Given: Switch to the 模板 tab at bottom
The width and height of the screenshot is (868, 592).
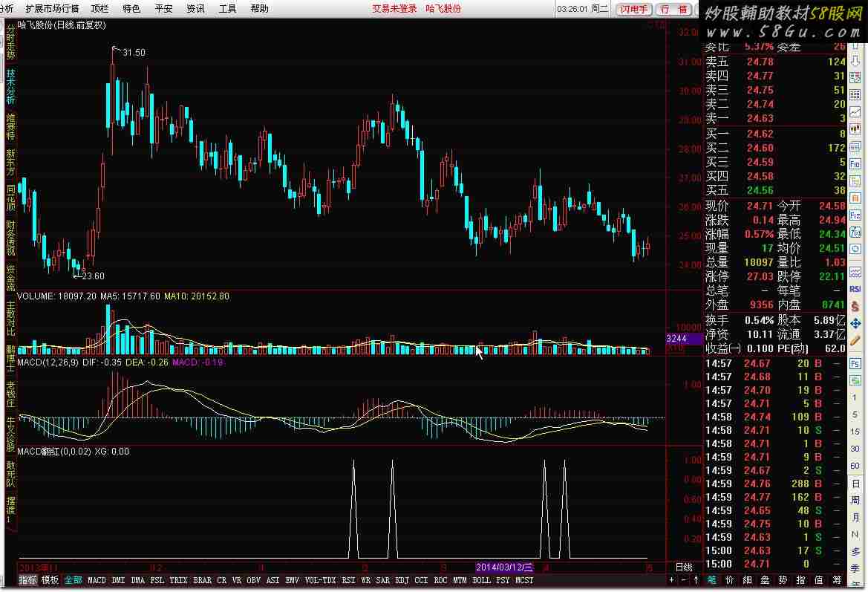Looking at the screenshot, I should coord(50,580).
